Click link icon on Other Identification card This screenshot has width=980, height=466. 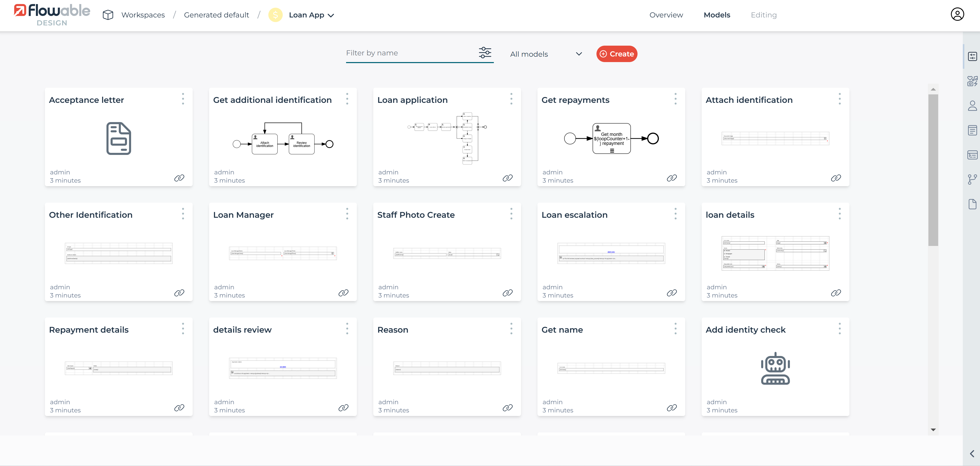(x=179, y=293)
